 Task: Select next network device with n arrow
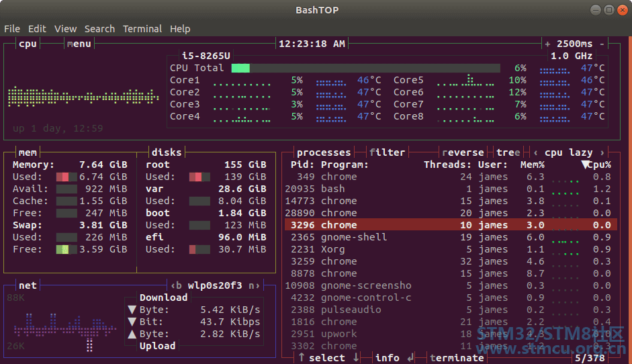(254, 285)
